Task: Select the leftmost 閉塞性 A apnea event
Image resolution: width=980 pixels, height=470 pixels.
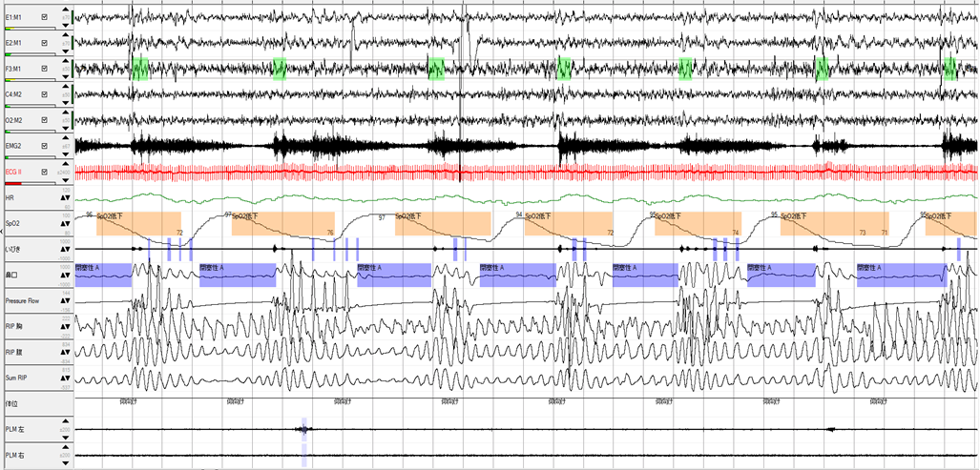Action: 103,275
